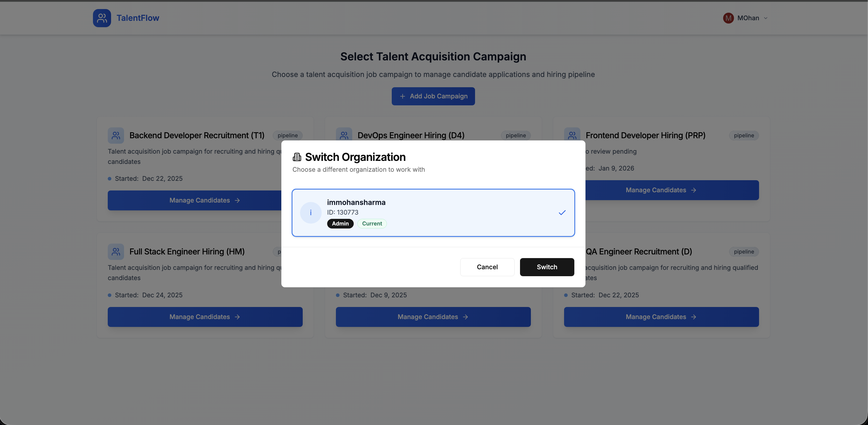Click the DevOps Engineer Hiring campaign icon
Image resolution: width=868 pixels, height=425 pixels.
[x=344, y=136]
